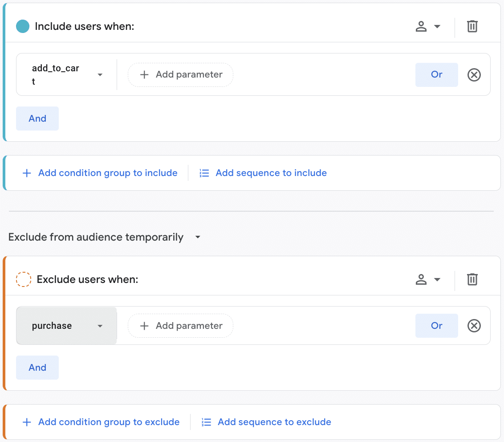Add condition group to include
The image size is (504, 442).
click(x=100, y=173)
